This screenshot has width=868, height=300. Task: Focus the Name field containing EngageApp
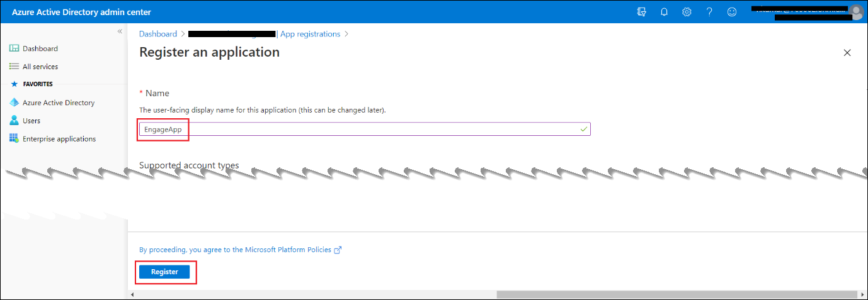(x=359, y=129)
